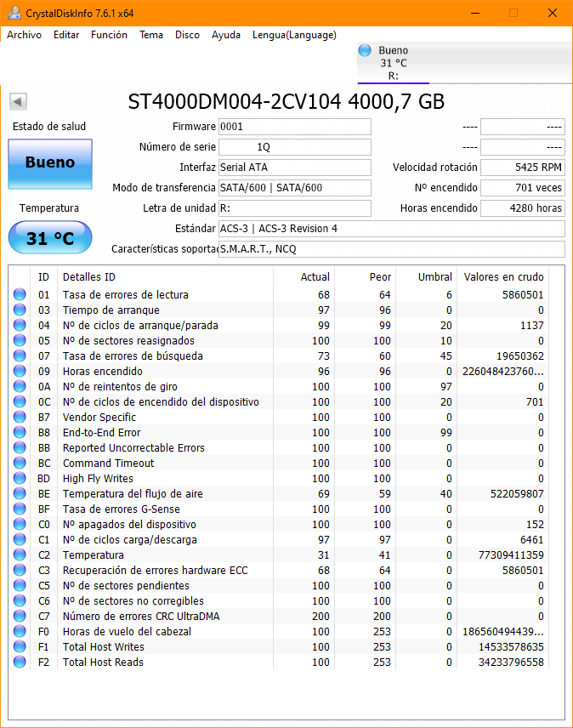The image size is (573, 728).
Task: Click status orb for attribute BE row
Action: (20, 493)
